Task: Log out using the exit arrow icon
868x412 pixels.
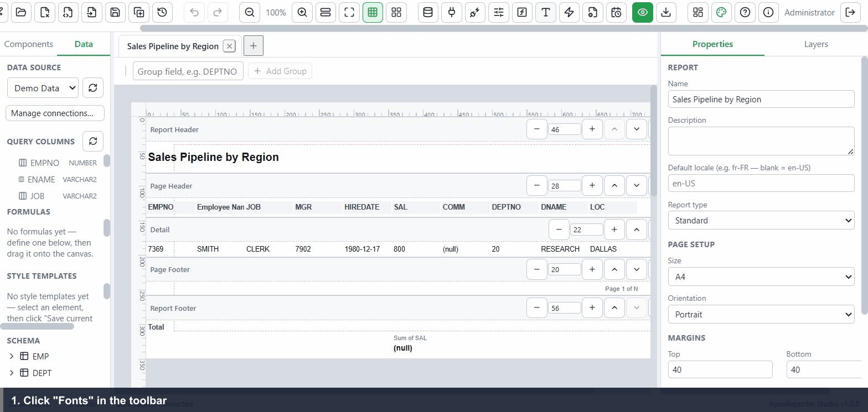Action: (851, 12)
